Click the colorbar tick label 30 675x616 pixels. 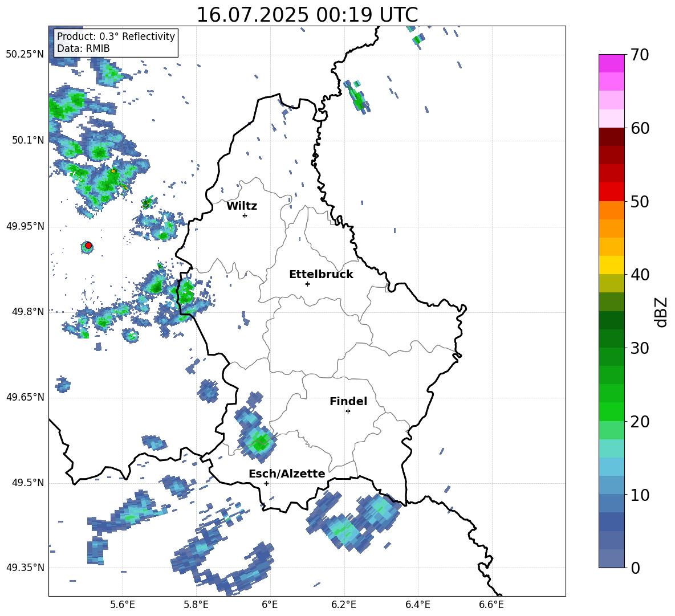(x=640, y=348)
